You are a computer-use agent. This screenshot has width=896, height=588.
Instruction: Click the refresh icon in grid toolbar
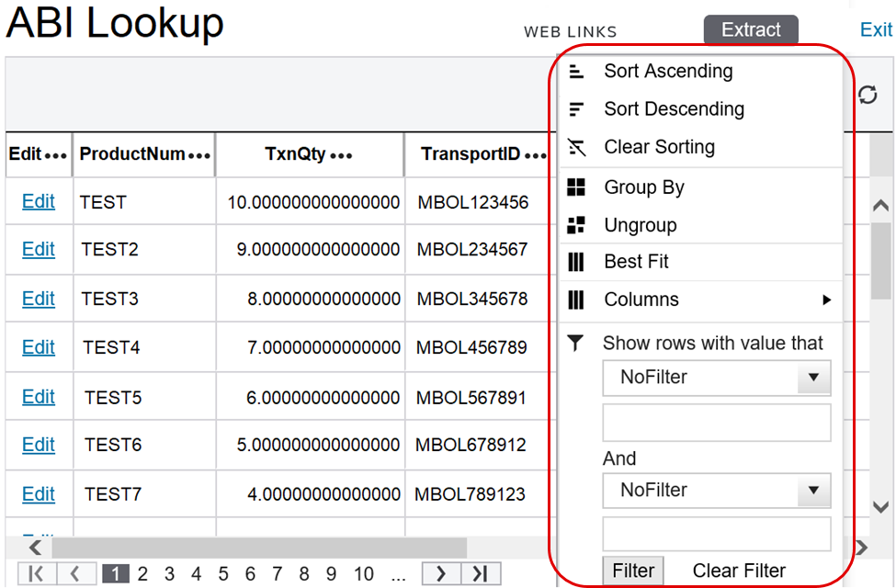coord(868,96)
